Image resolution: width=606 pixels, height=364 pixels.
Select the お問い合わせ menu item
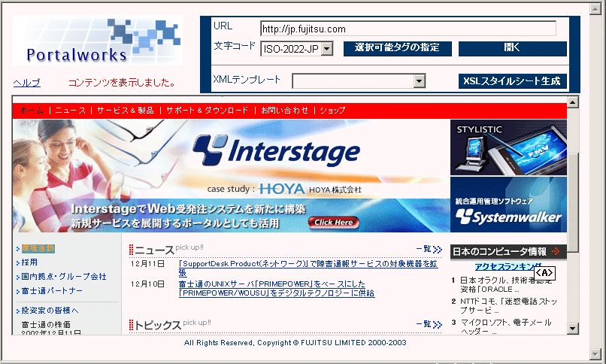coord(284,111)
